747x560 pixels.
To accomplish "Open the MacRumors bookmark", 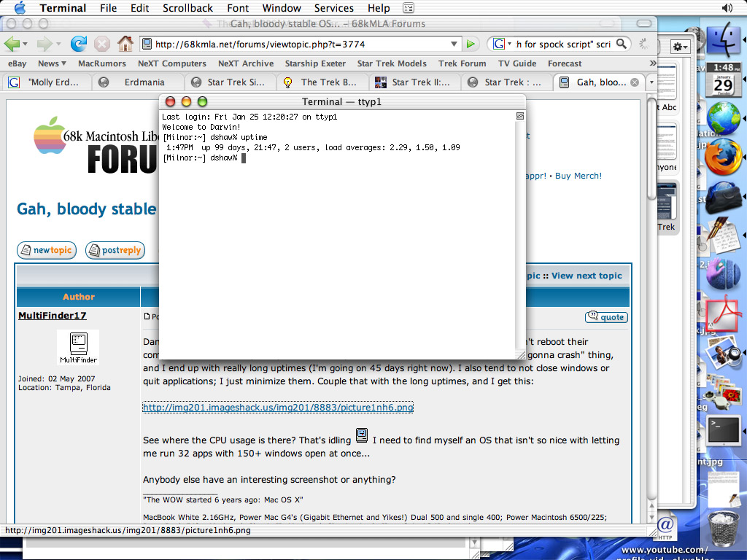I will point(102,63).
